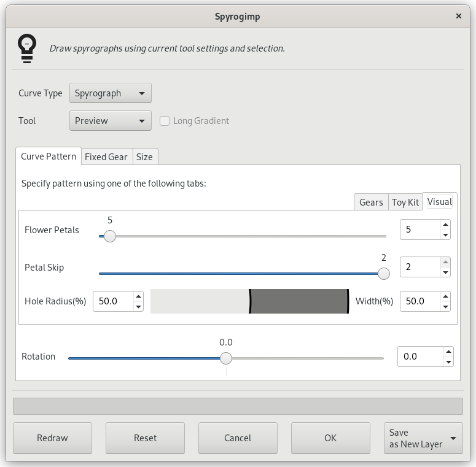Click the Rotation slider handle
Viewport: 476px width, 467px height.
226,358
